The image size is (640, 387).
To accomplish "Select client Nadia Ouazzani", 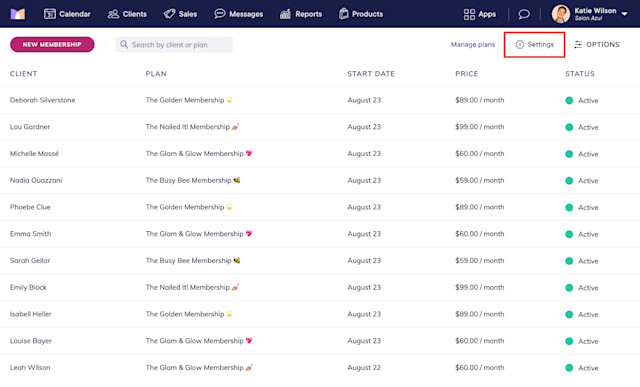I will click(36, 180).
